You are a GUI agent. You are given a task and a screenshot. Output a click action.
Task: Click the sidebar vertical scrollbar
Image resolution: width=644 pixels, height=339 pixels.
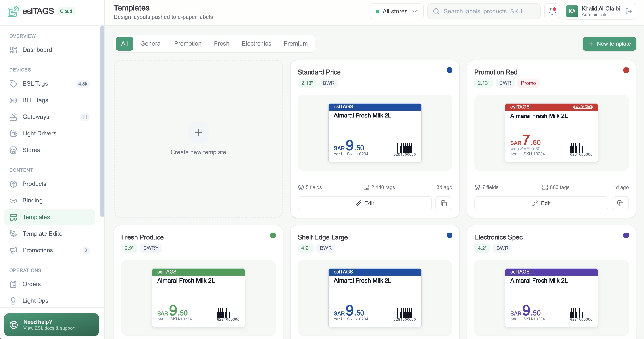point(102,121)
